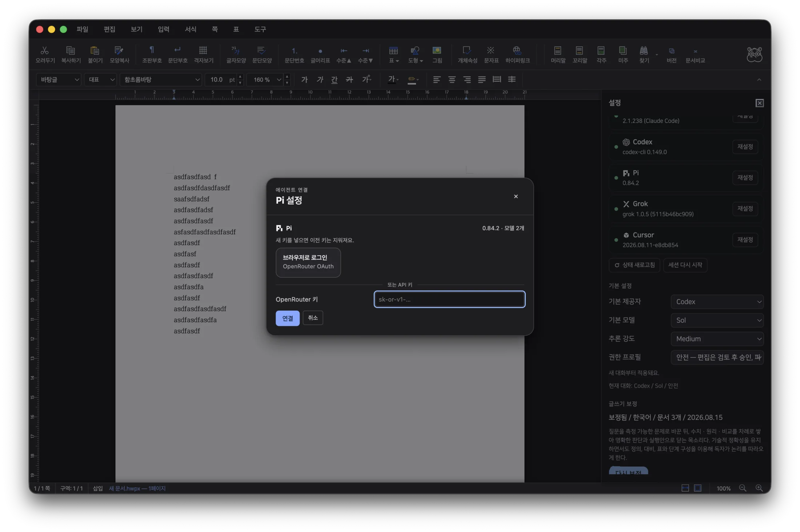800x532 pixels.
Task: Toggle italic text formatting
Action: coord(320,79)
